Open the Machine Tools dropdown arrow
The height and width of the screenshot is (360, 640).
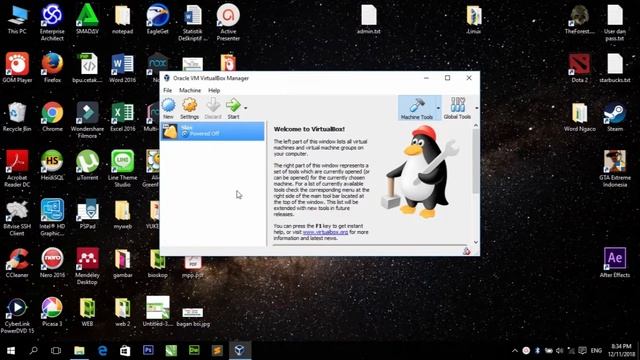438,108
